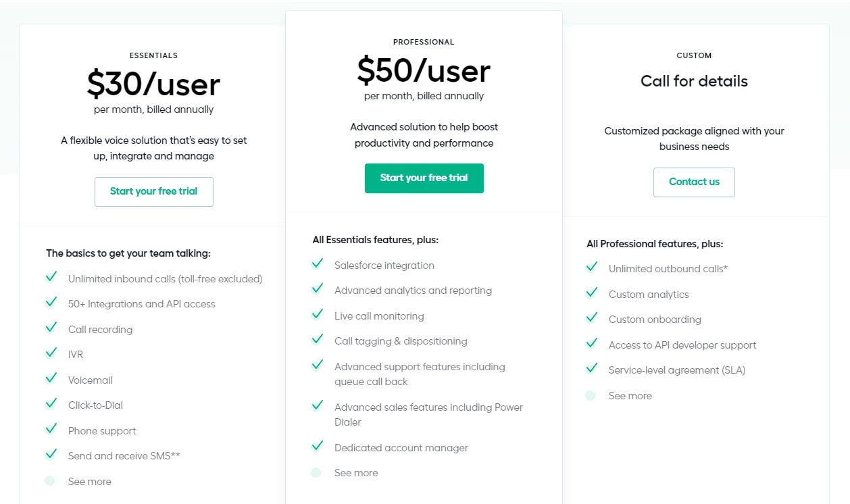Click checkmark next to Salesforce integration
The height and width of the screenshot is (504, 850).
click(317, 264)
